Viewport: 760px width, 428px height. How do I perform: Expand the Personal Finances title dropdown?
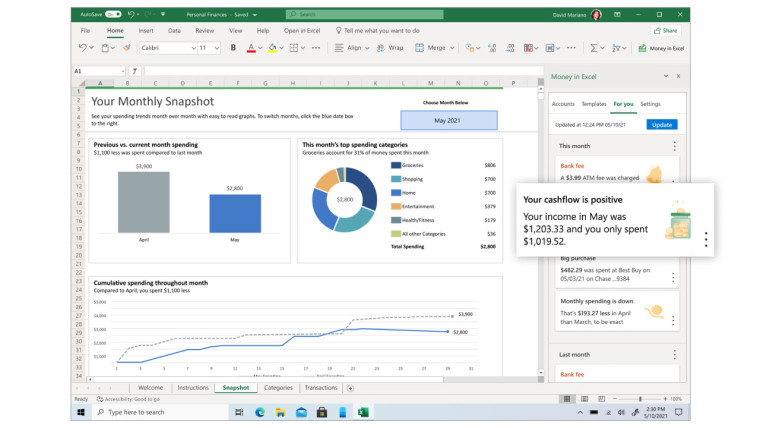[x=255, y=15]
